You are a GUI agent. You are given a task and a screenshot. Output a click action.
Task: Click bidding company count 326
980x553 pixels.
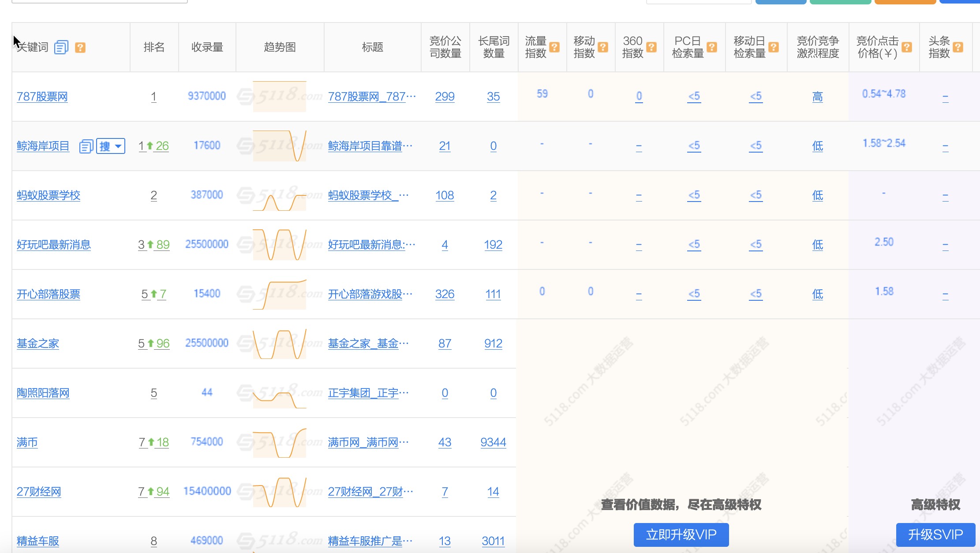click(x=445, y=294)
